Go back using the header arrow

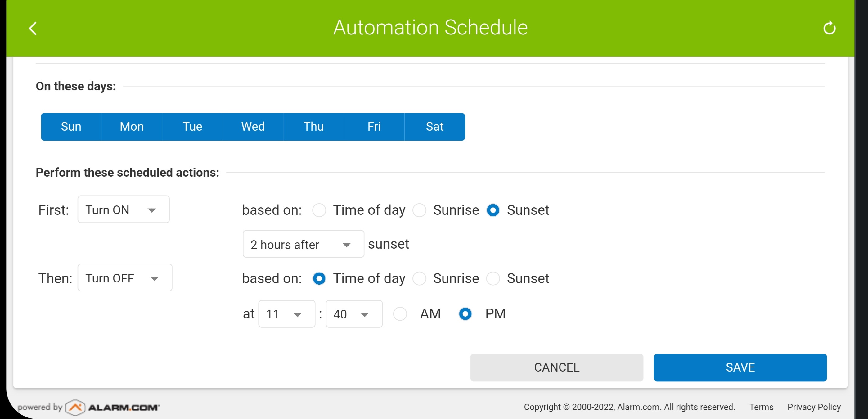[33, 28]
